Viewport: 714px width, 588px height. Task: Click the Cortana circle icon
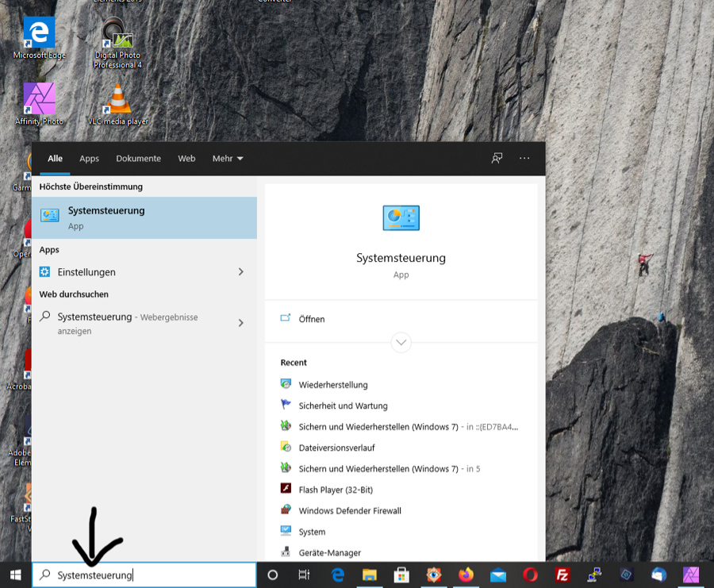click(273, 575)
